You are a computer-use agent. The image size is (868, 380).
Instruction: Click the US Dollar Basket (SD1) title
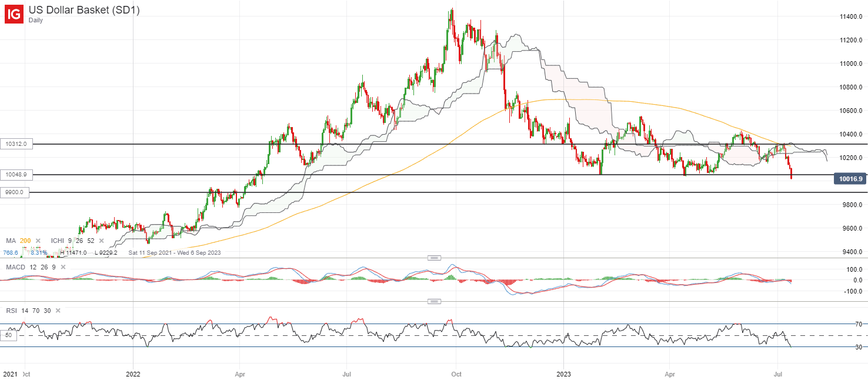pyautogui.click(x=84, y=10)
